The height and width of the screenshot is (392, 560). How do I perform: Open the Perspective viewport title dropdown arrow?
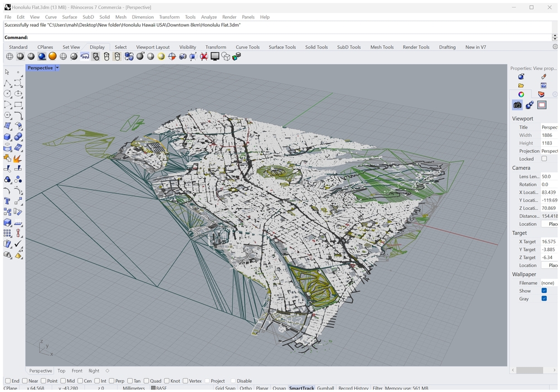tap(57, 68)
